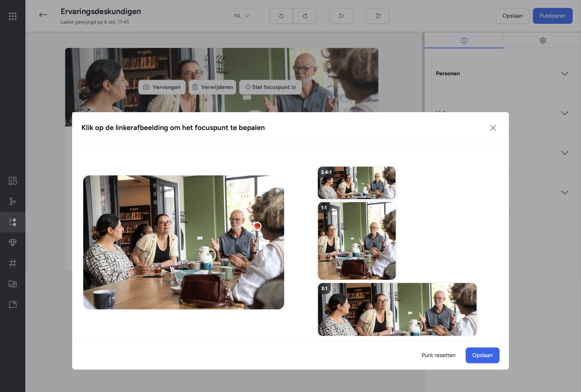Open the media folder icon in sidebar
The height and width of the screenshot is (392, 581).
(x=13, y=284)
